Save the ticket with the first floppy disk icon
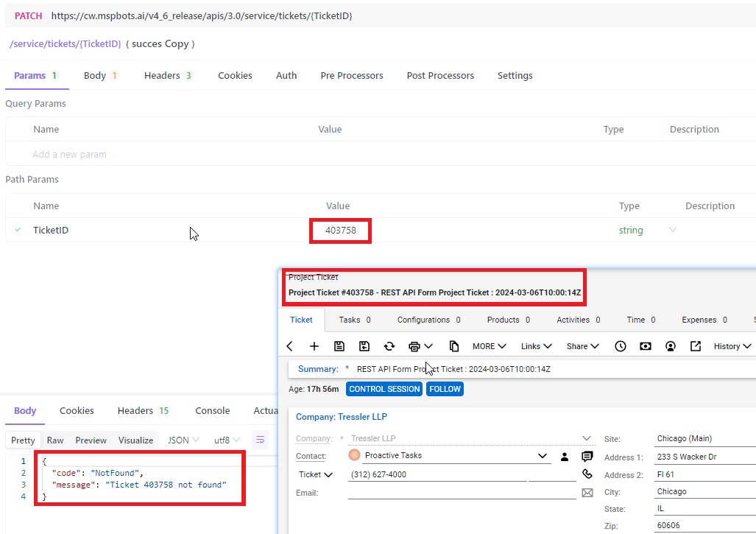 point(339,346)
